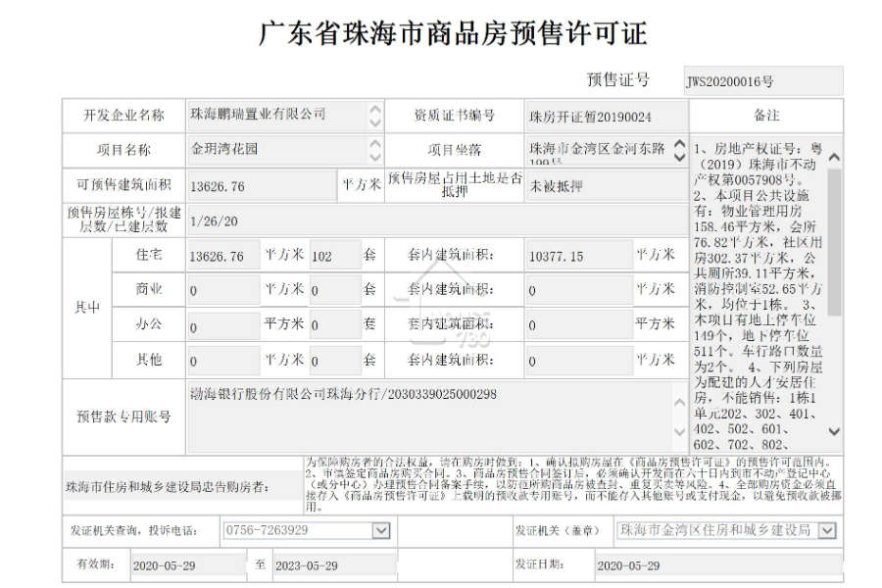Open the issuing authority dropdown
The image size is (882, 588).
coord(827,530)
